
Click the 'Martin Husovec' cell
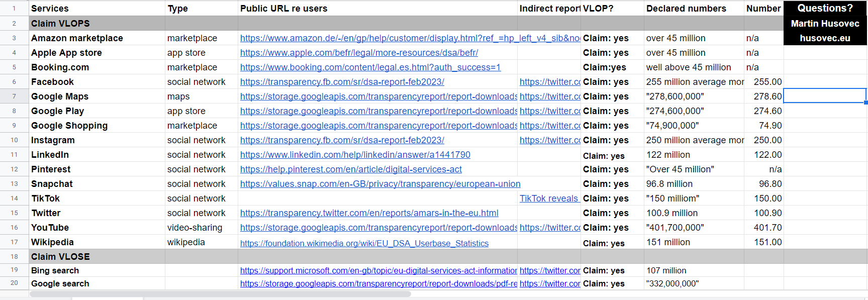(x=825, y=24)
